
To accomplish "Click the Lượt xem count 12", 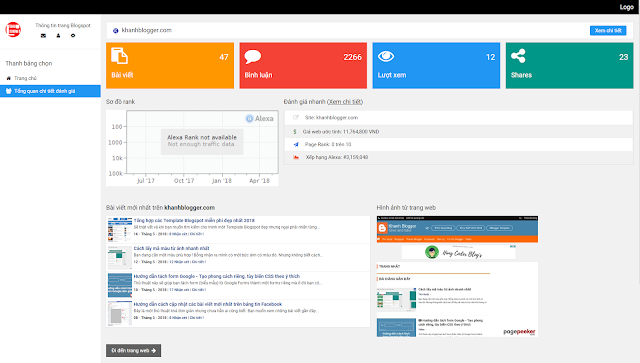I will click(491, 57).
